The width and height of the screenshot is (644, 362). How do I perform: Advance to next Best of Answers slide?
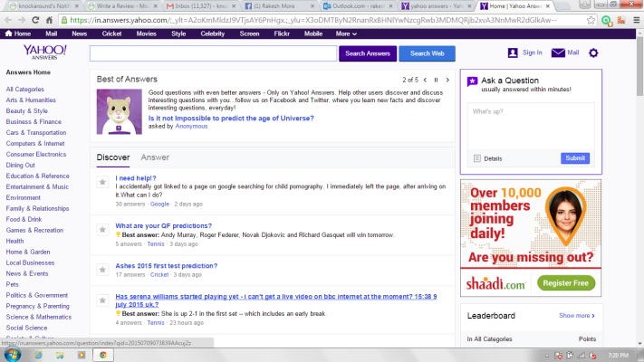[x=447, y=80]
